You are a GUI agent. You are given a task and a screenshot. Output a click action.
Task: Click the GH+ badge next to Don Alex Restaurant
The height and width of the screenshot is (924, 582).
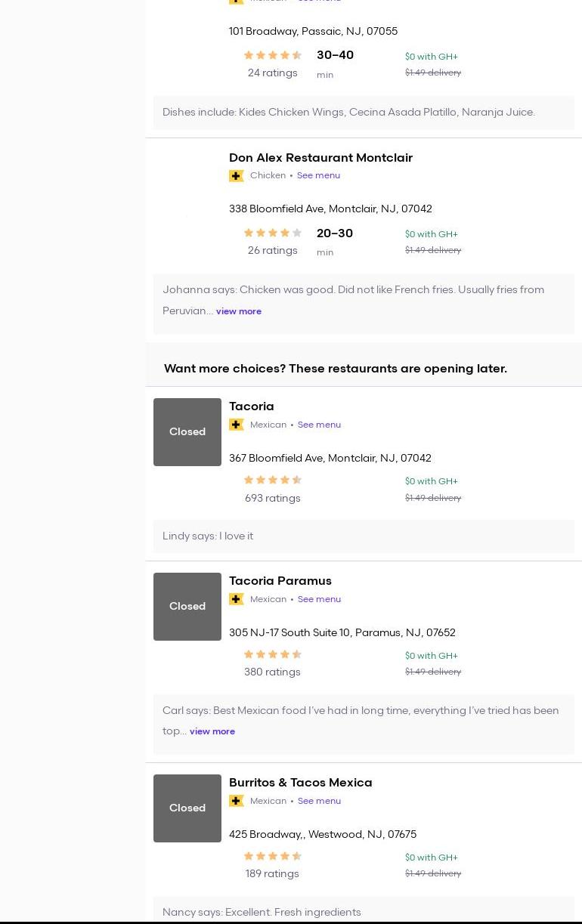point(237,176)
